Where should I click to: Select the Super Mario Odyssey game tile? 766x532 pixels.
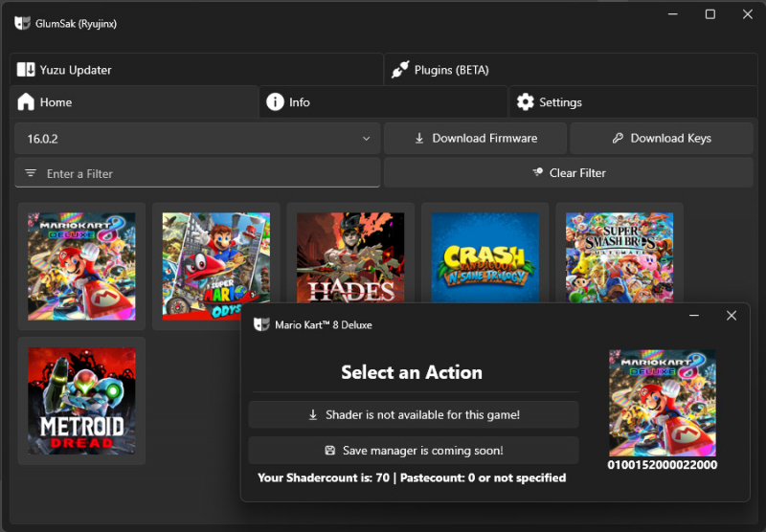coord(216,267)
